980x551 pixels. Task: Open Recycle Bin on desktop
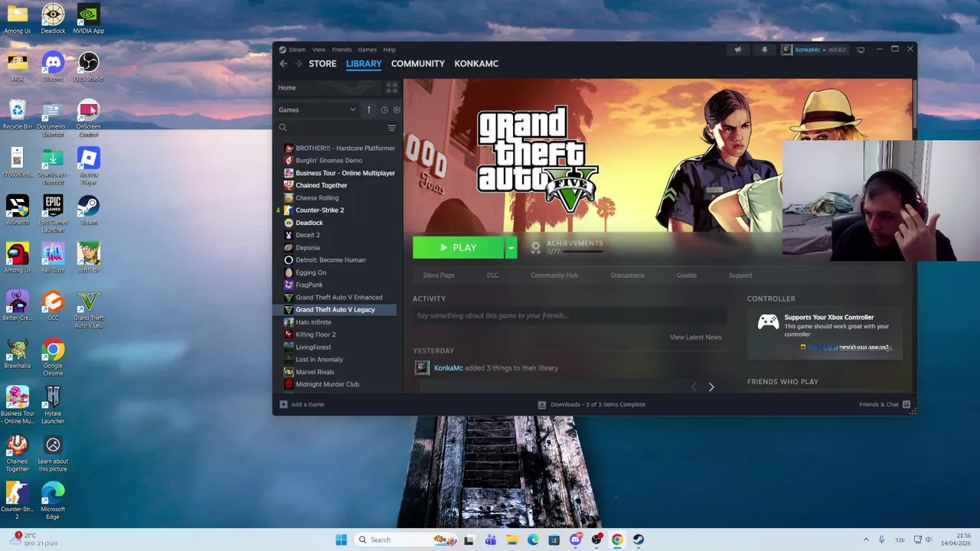(17, 114)
